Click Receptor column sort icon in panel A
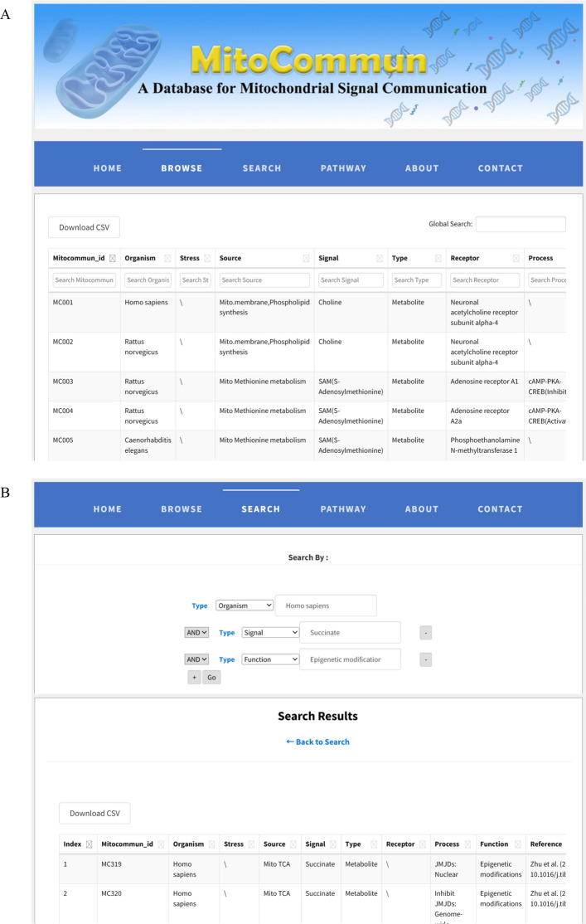 coord(516,258)
